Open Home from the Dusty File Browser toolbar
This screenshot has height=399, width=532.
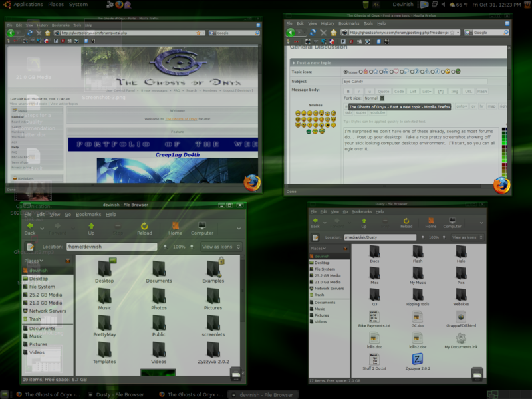point(431,223)
